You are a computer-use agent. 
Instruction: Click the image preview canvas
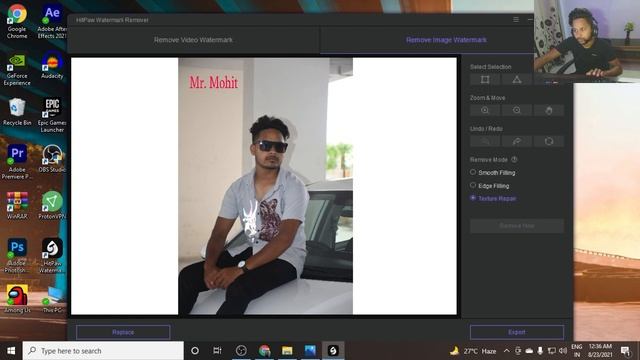click(x=264, y=186)
